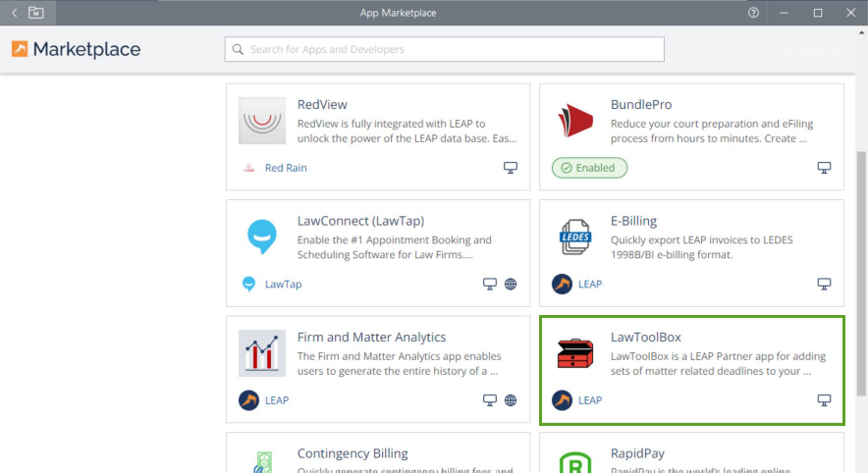Click the BundlePro app logo
This screenshot has height=473, width=868.
574,121
